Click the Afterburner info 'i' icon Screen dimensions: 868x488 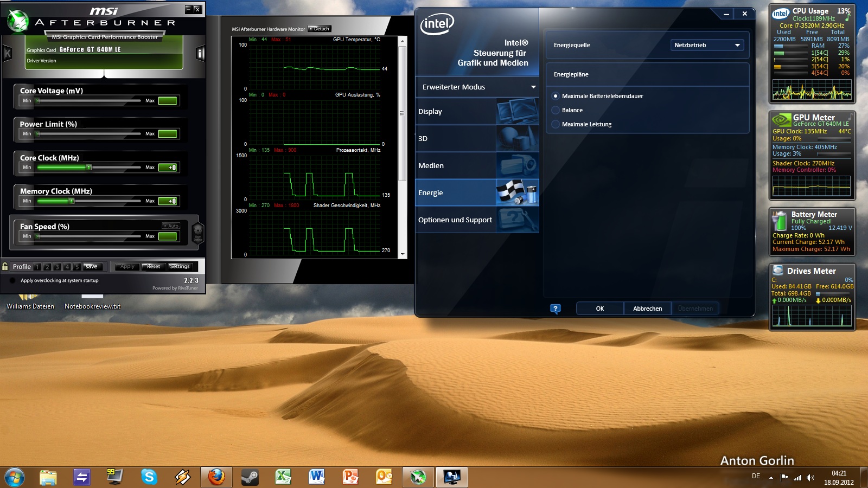pos(200,53)
